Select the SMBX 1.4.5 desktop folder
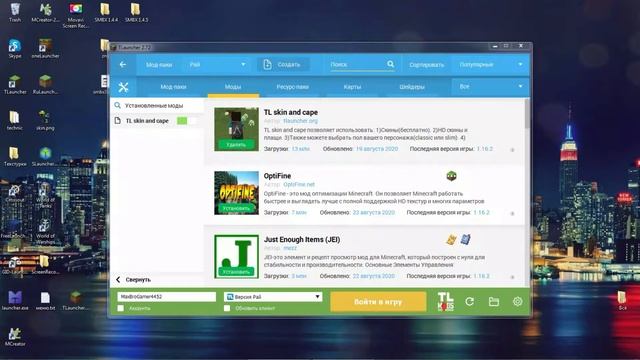Image resolution: width=640 pixels, height=360 pixels. (x=136, y=13)
